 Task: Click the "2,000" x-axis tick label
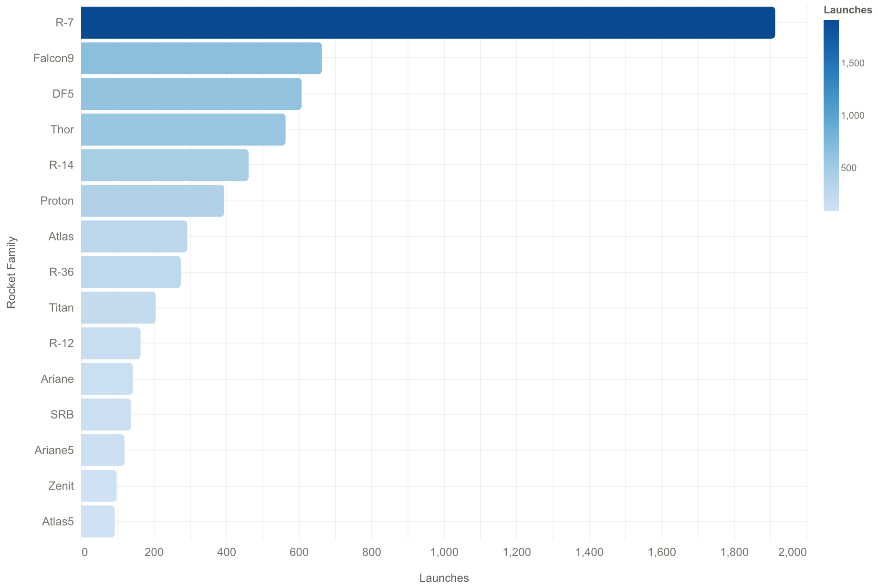coord(794,552)
